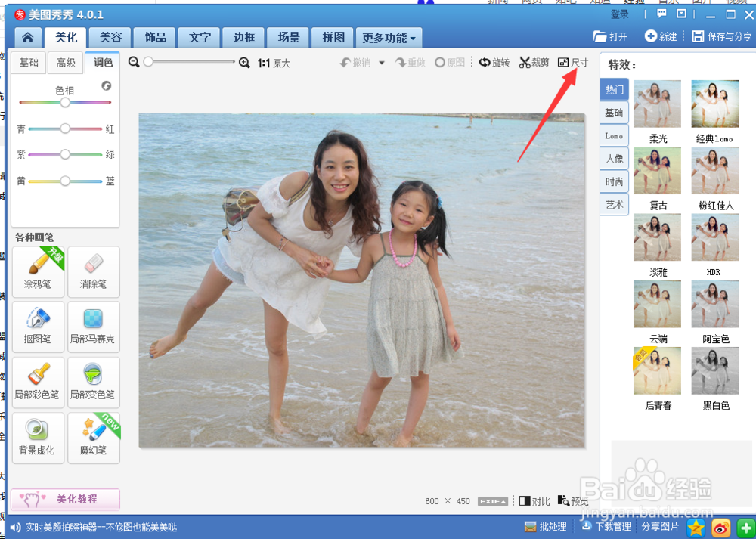Open the 预览 preview button
This screenshot has height=539, width=756.
pos(573,501)
